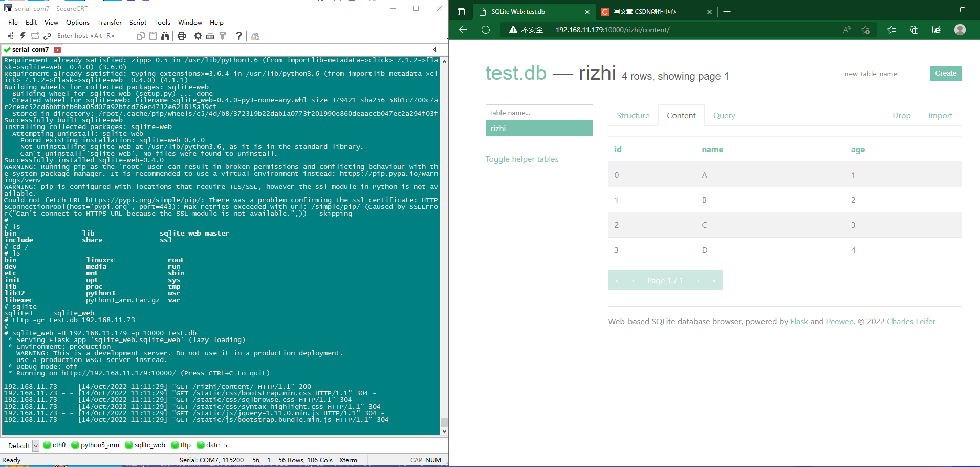This screenshot has width=980, height=467.
Task: Click the Internet Explorer mode icon
Action: (x=937, y=30)
